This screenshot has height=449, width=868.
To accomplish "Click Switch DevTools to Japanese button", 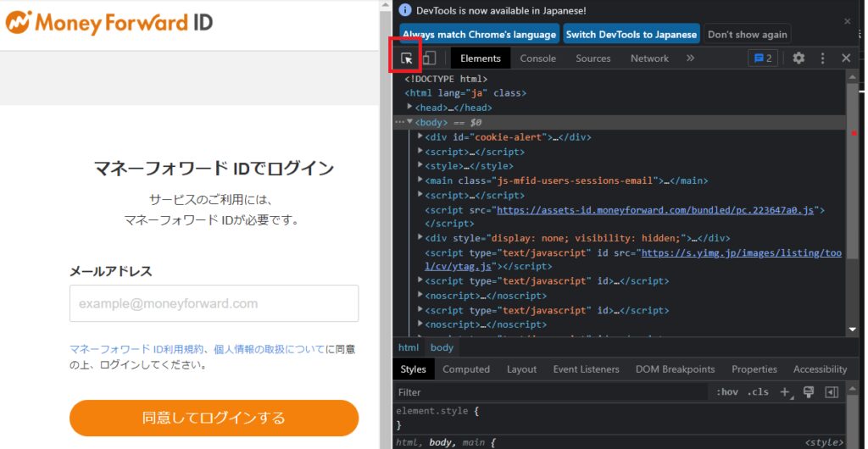I will [632, 34].
